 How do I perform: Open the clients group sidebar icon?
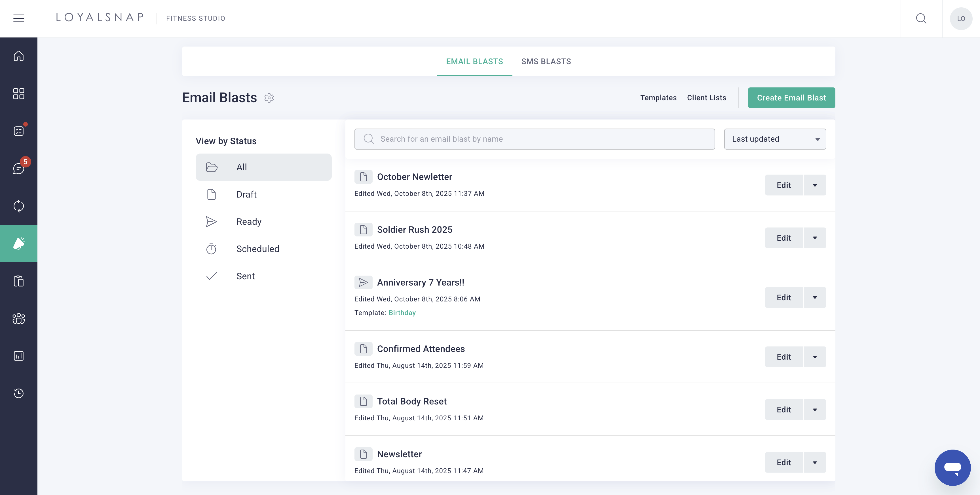19,319
